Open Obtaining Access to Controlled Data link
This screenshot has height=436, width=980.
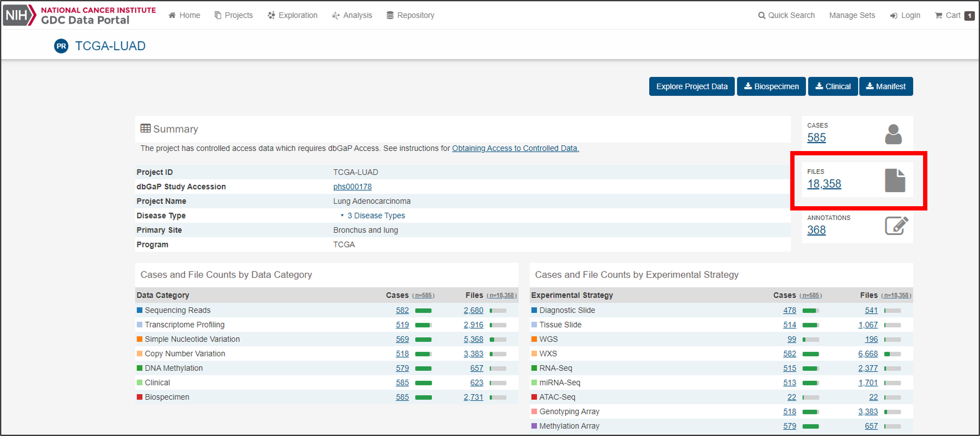[x=515, y=148]
